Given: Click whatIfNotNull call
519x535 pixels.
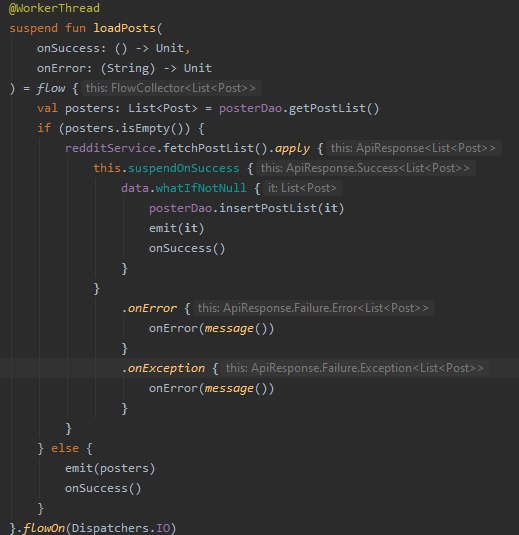Looking at the screenshot, I should coord(201,188).
